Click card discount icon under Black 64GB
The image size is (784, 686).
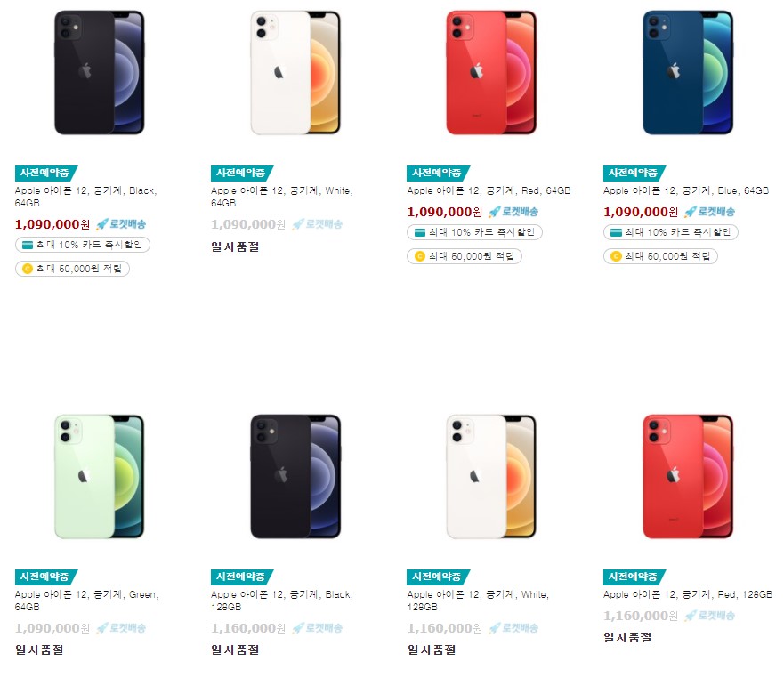coord(28,245)
